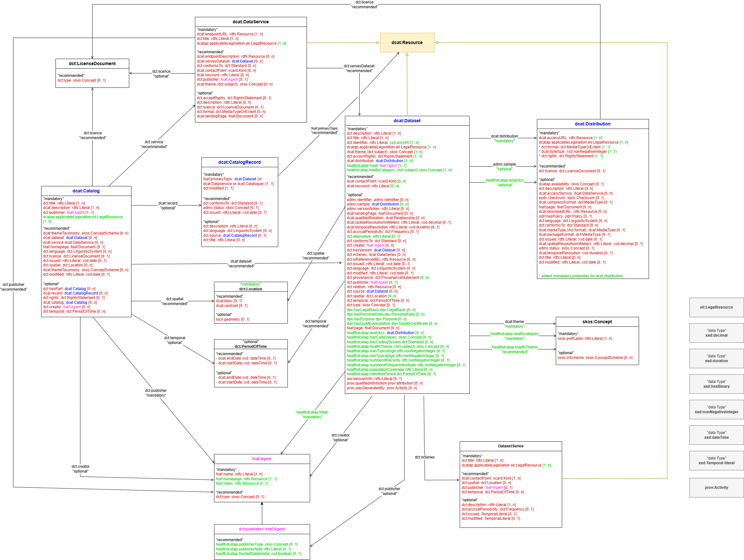Click the dcat:Catalog class title
Screen dimensions: 744x560
click(x=86, y=191)
